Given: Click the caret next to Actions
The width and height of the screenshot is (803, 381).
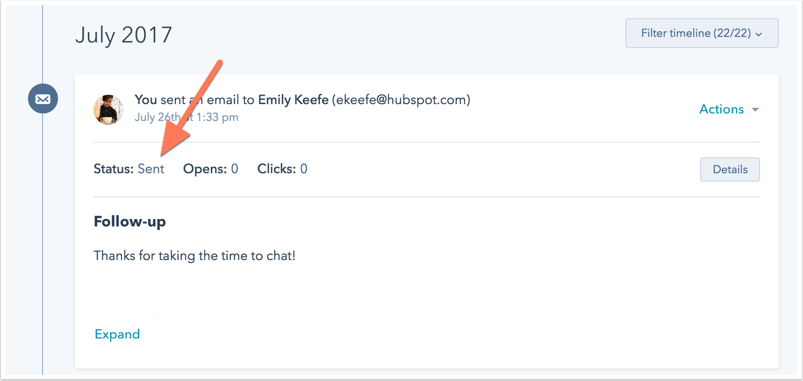Looking at the screenshot, I should click(755, 110).
